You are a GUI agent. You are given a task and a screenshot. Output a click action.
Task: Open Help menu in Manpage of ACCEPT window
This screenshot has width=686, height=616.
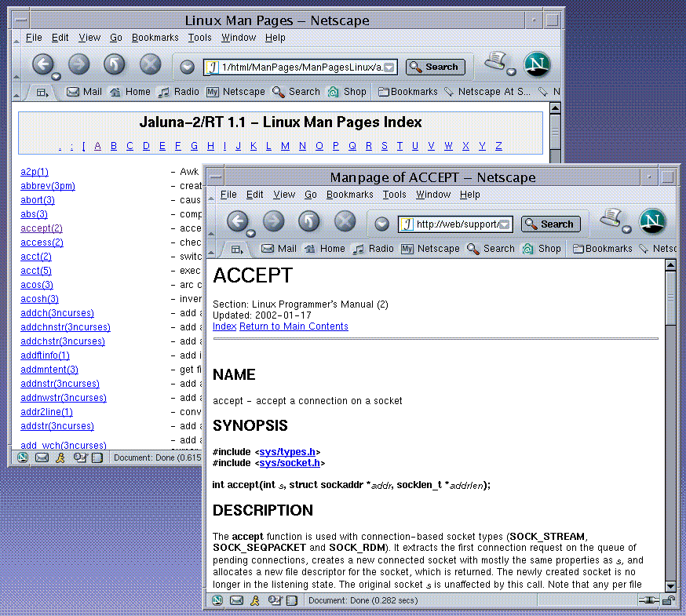470,195
